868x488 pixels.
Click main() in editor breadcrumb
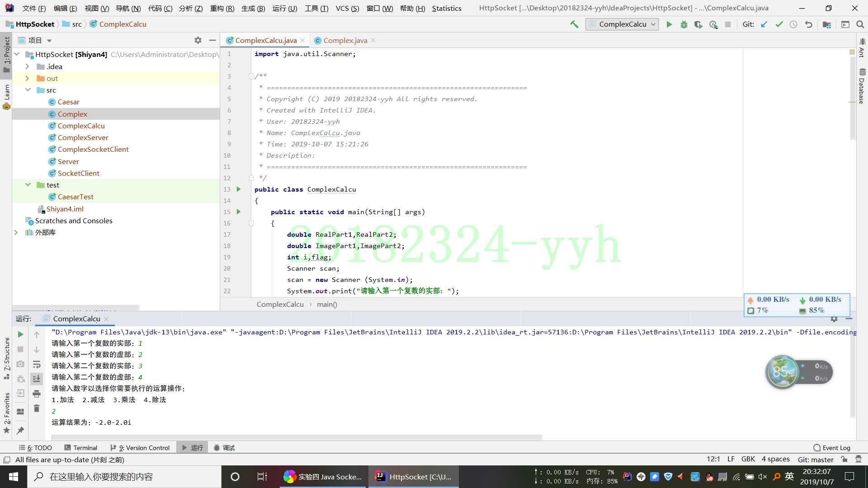(327, 305)
